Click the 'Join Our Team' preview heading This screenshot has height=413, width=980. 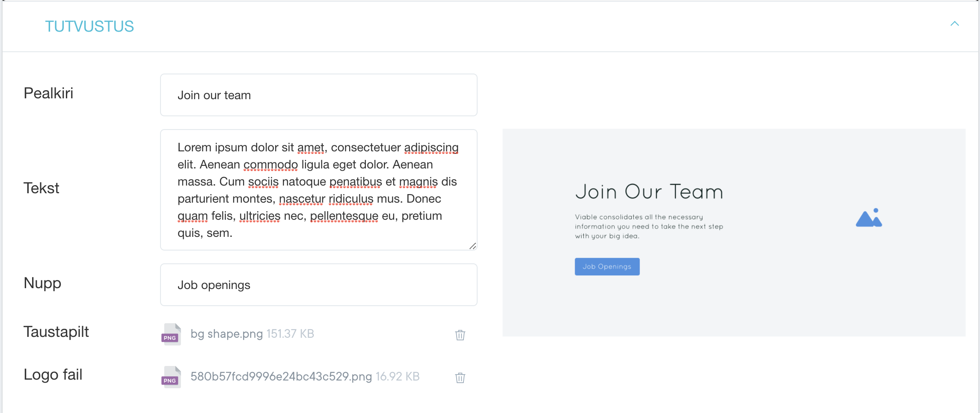(x=649, y=192)
